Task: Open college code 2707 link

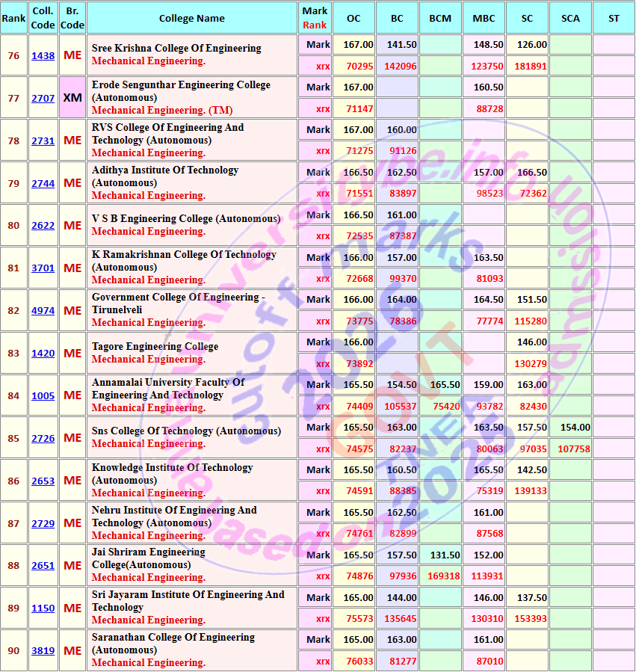Action: coord(43,98)
